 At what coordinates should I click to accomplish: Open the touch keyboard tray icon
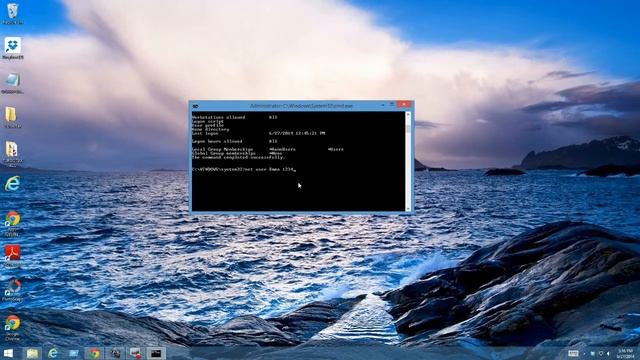(573, 353)
